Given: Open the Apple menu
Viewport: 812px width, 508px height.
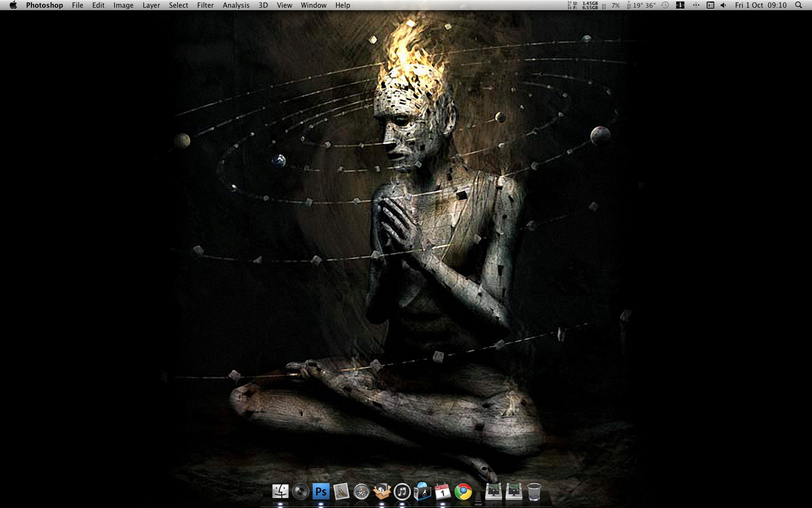Looking at the screenshot, I should tap(13, 5).
